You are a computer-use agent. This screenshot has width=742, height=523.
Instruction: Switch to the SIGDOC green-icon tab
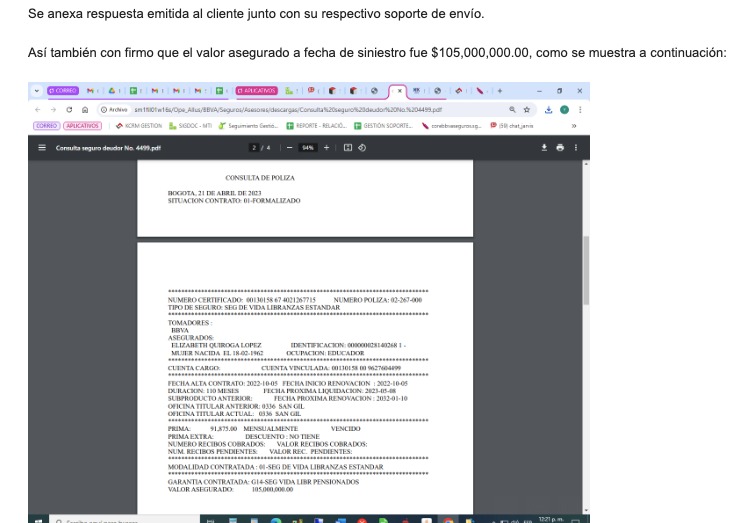(289, 90)
